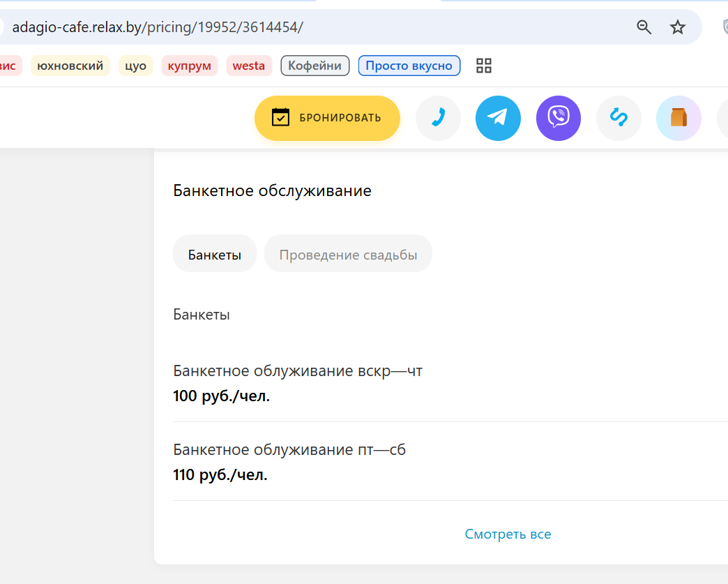Click the blue link chain icon
Viewport: 728px width, 584px height.
619,118
